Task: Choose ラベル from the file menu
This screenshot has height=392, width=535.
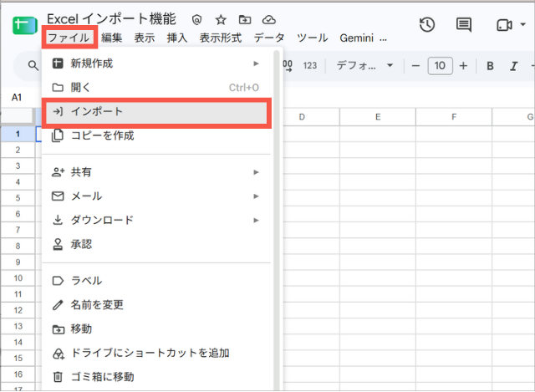Action: click(x=156, y=281)
